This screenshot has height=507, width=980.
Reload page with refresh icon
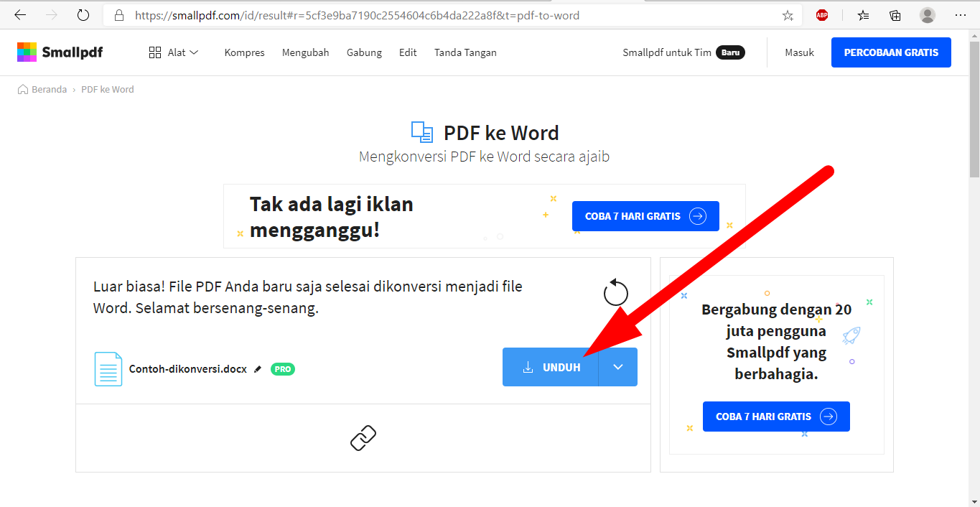pyautogui.click(x=83, y=15)
